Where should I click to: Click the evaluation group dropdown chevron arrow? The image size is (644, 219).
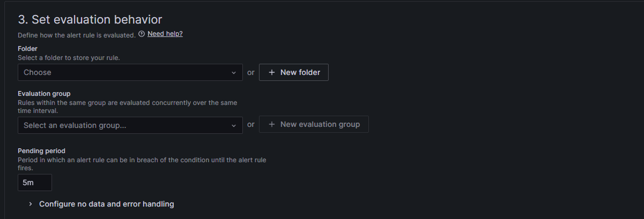coord(234,125)
